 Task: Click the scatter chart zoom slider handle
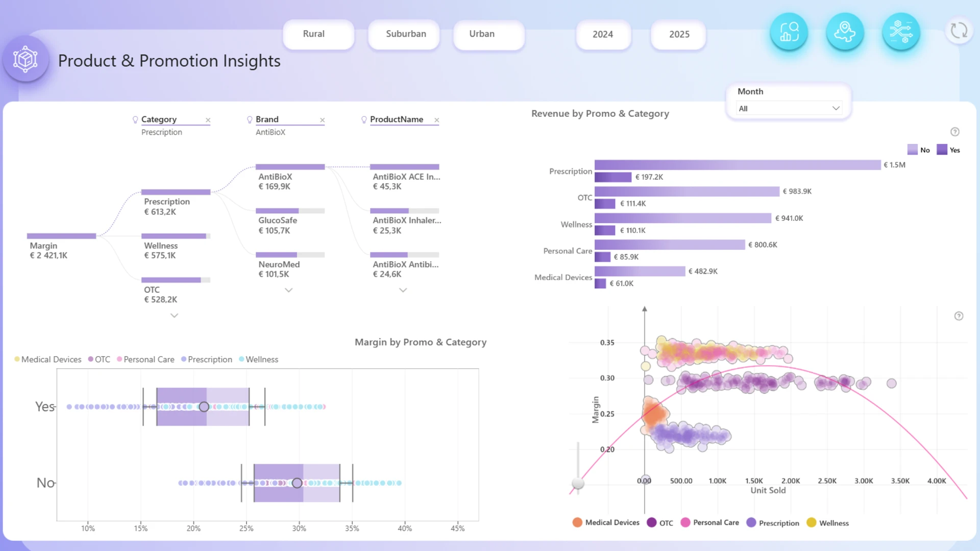(x=578, y=483)
